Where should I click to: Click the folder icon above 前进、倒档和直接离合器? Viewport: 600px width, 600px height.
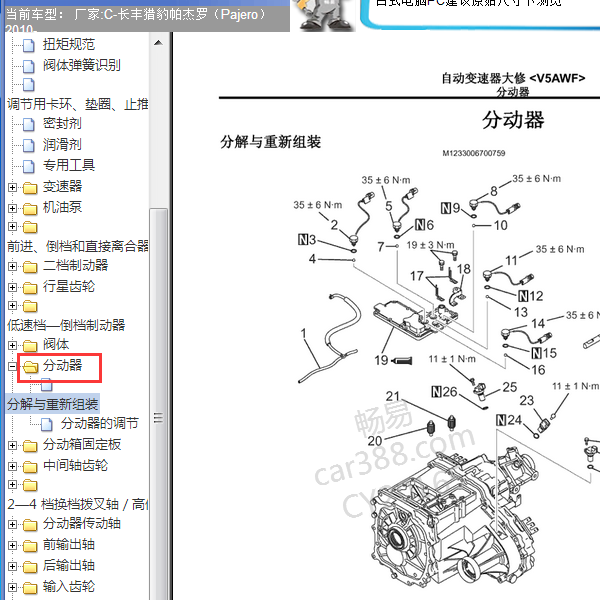(30, 227)
